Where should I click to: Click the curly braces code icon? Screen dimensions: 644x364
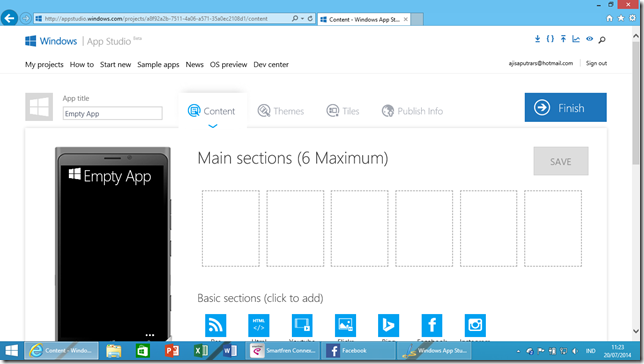(x=550, y=39)
